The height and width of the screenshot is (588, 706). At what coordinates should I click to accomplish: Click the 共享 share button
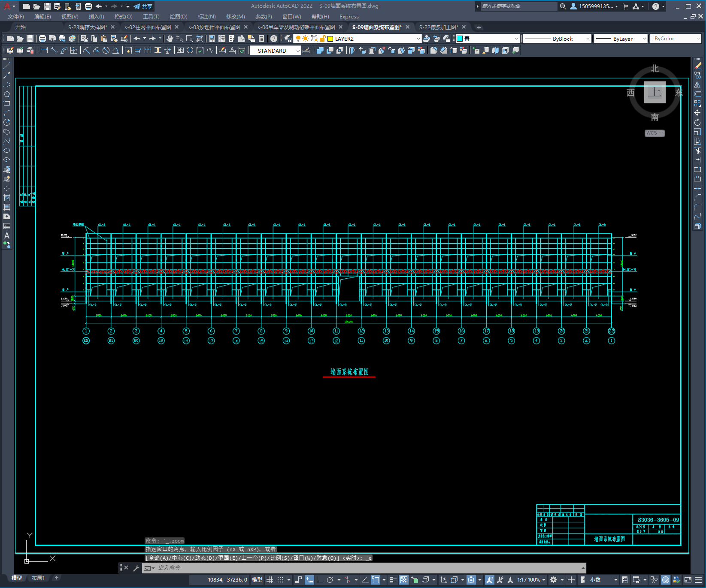pos(143,6)
